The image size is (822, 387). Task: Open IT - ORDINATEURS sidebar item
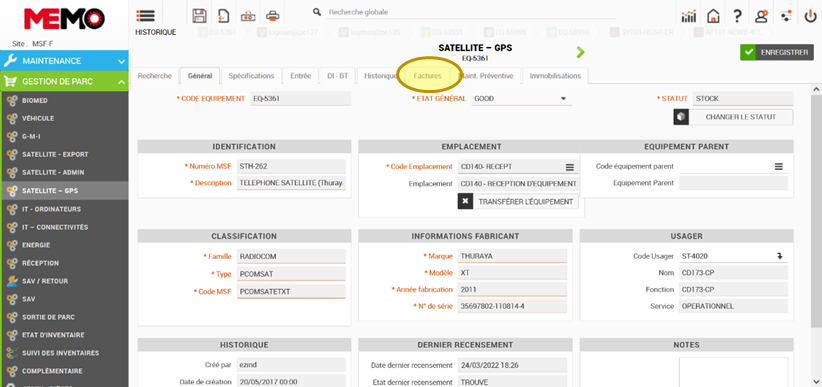click(64, 209)
